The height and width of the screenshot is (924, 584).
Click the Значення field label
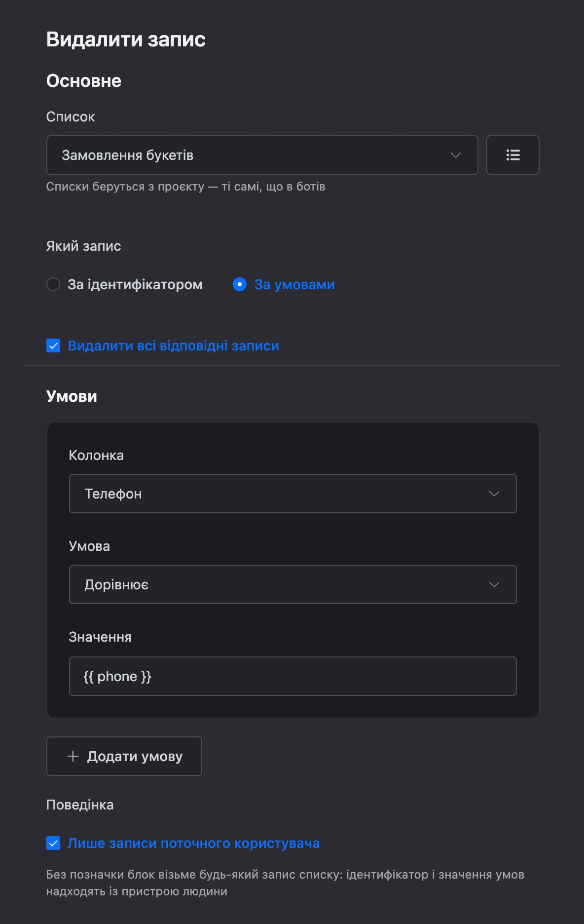[x=100, y=637]
